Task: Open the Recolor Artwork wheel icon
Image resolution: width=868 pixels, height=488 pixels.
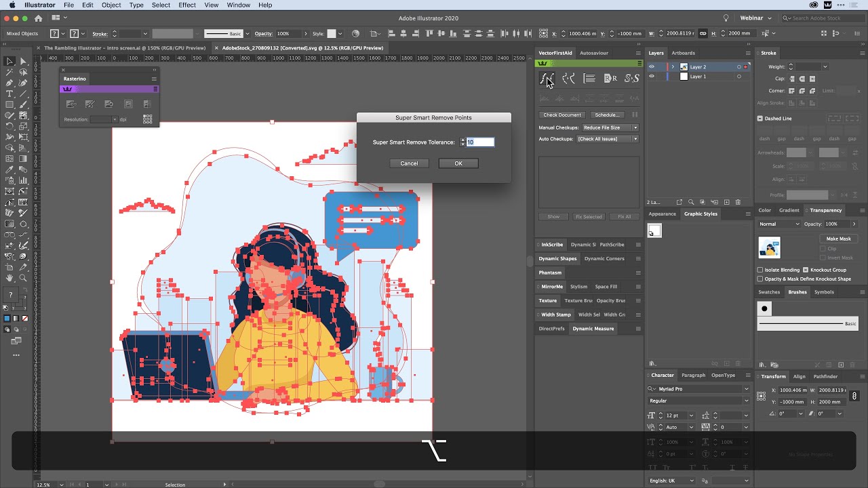Action: 357,33
